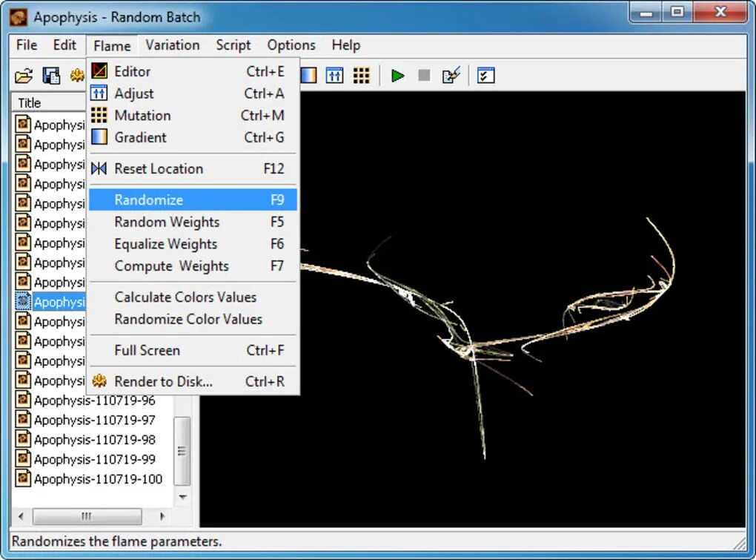Select flame Apophysis-110719-97 in list
The height and width of the screenshot is (560, 756).
click(x=95, y=420)
